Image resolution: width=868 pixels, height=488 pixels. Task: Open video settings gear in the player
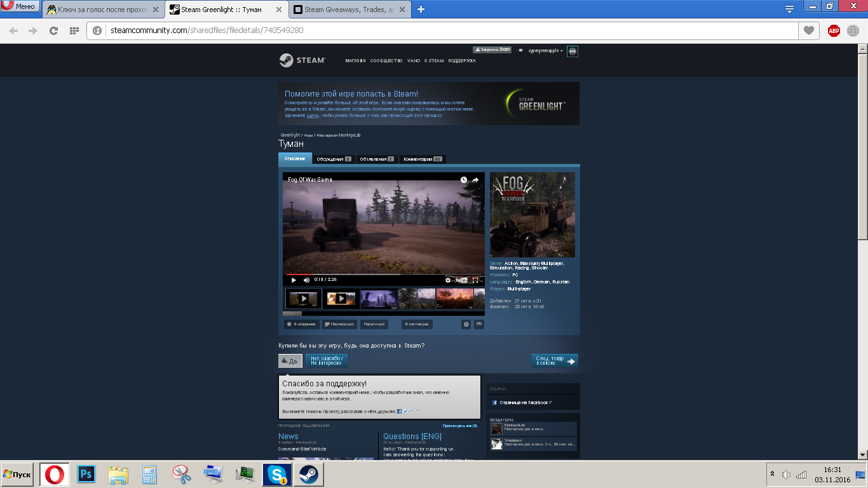point(448,280)
